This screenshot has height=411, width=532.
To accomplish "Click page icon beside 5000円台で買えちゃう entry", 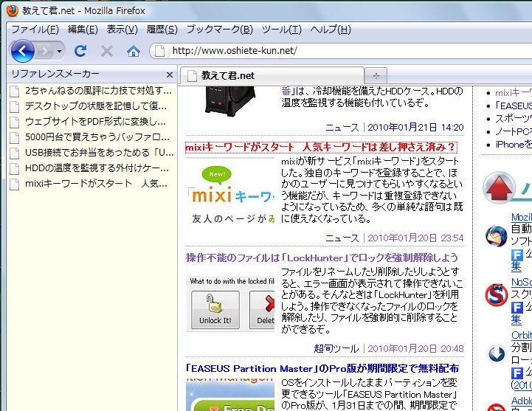I will [14, 138].
